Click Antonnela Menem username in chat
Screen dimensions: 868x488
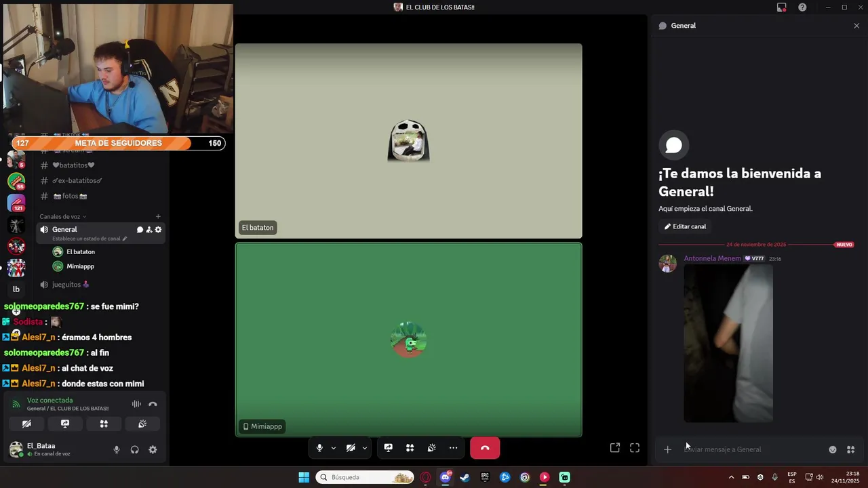tap(712, 258)
